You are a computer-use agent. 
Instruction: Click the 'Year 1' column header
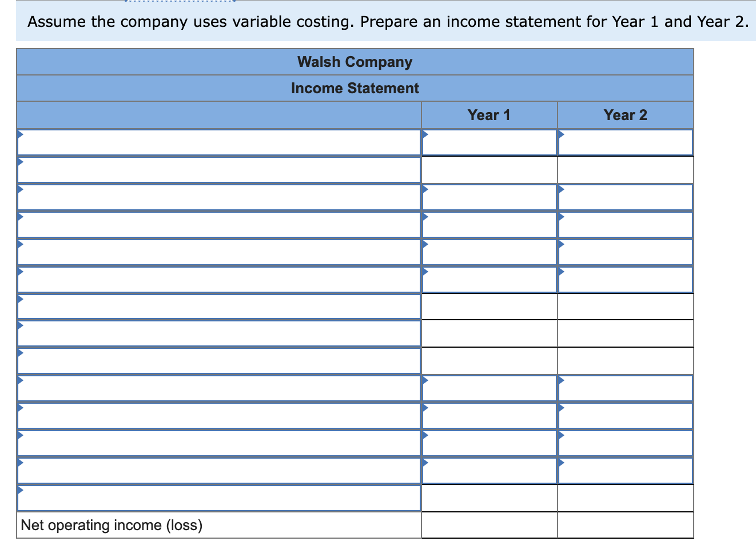coord(489,115)
